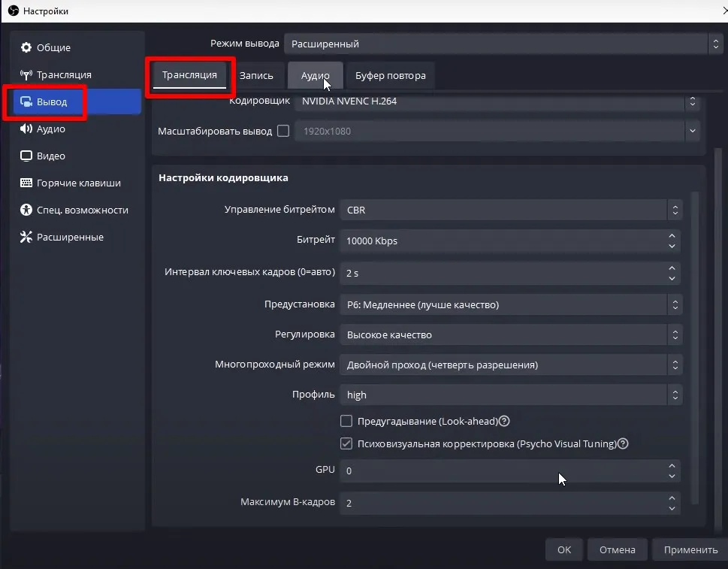This screenshot has width=728, height=569.
Task: Click the Интервал ключевых кадров label
Action: tap(249, 272)
